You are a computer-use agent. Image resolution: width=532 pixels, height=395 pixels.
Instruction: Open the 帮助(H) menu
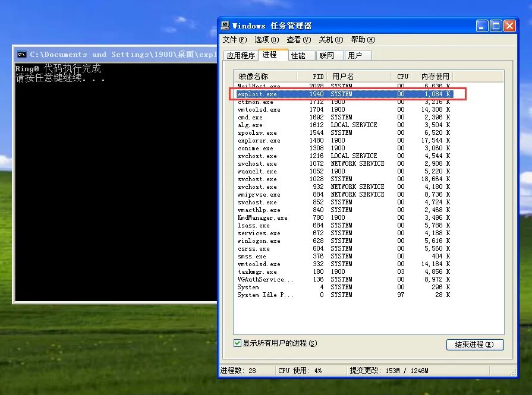point(363,40)
